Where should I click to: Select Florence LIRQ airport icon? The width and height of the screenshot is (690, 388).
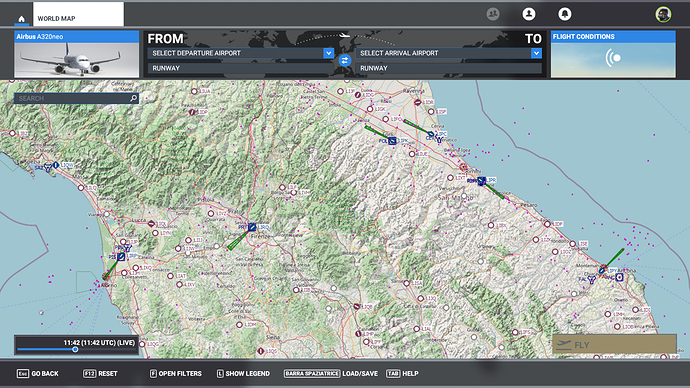click(252, 227)
